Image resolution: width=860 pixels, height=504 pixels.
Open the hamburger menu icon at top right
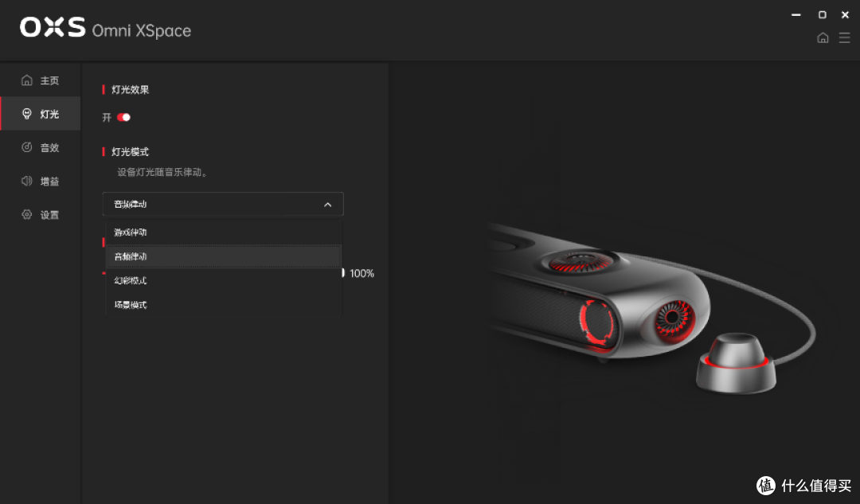[x=845, y=38]
